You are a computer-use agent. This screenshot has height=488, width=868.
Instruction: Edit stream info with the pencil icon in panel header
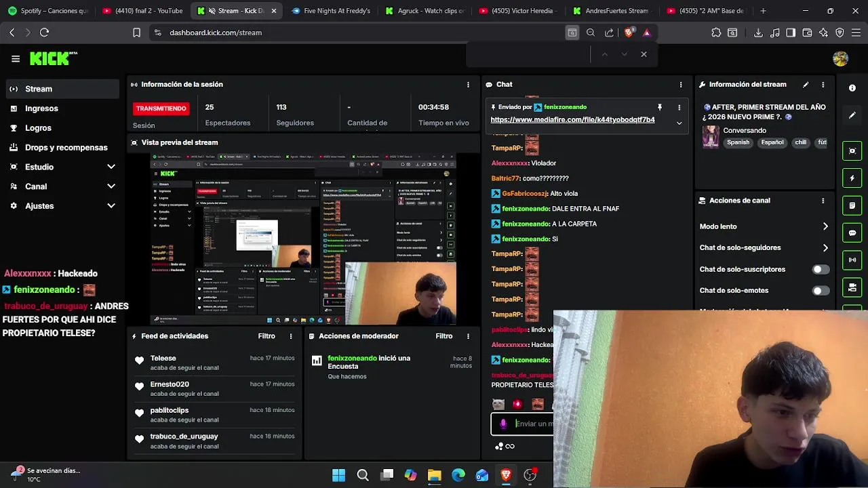click(806, 85)
